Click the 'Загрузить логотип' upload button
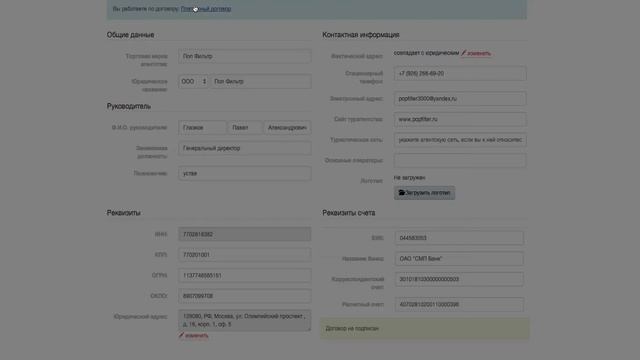This screenshot has height=360, width=640. click(x=424, y=193)
